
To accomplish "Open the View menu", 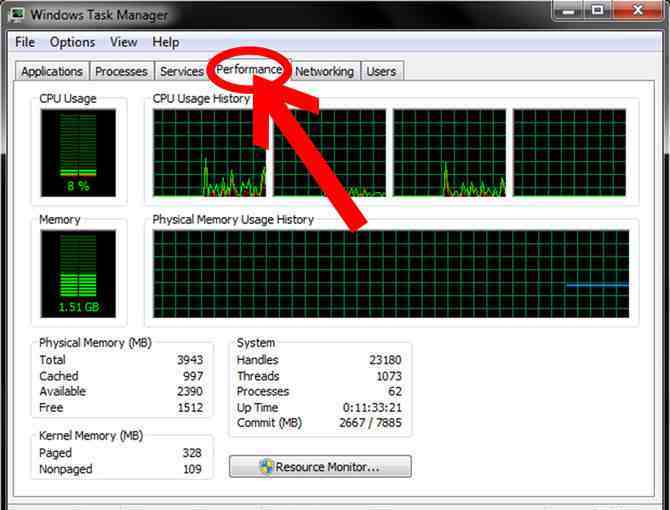I will pyautogui.click(x=123, y=42).
